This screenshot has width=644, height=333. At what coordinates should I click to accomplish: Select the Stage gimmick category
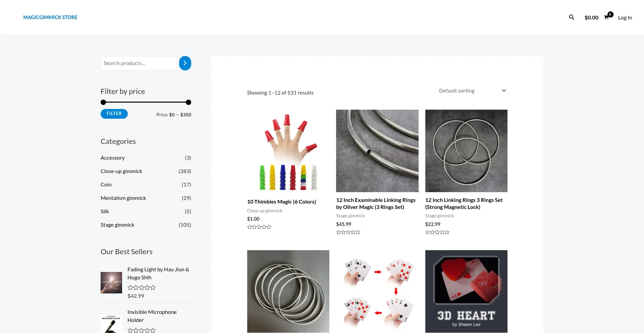click(x=117, y=225)
